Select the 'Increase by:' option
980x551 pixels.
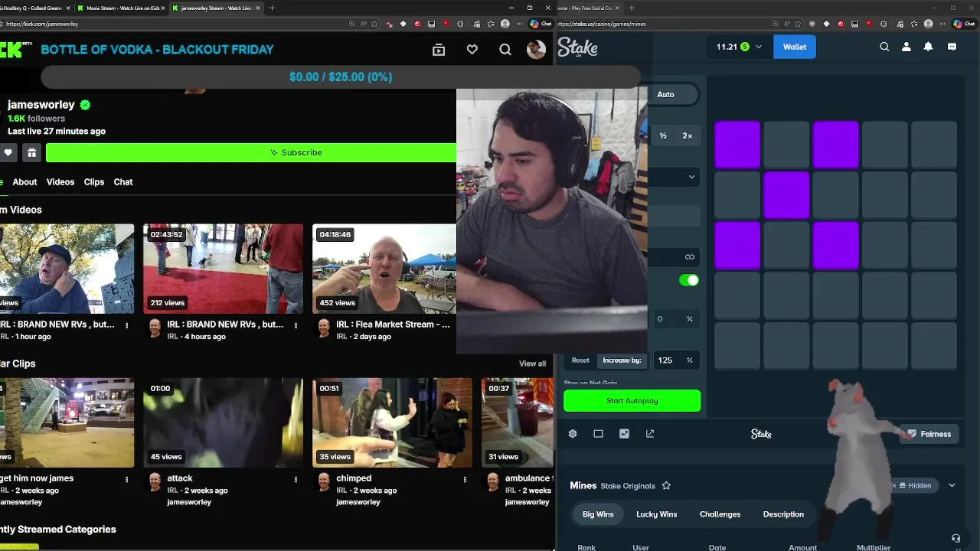coord(622,360)
